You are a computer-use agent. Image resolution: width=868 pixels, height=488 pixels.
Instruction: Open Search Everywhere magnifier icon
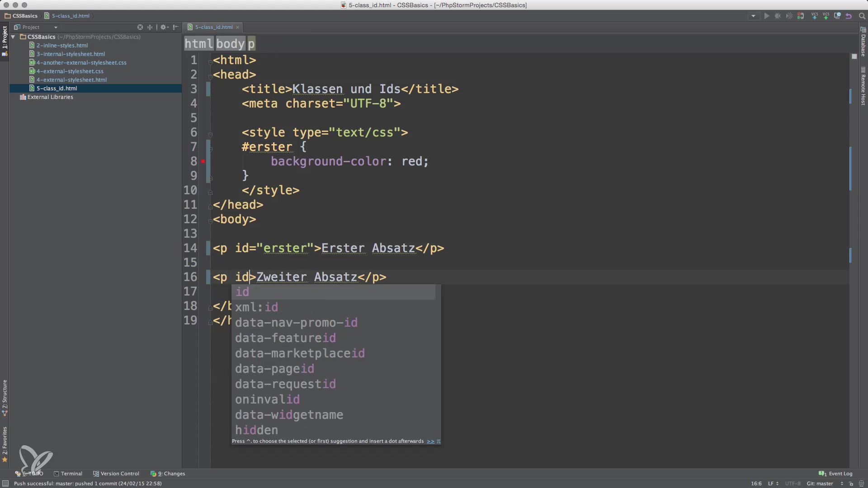tap(862, 16)
